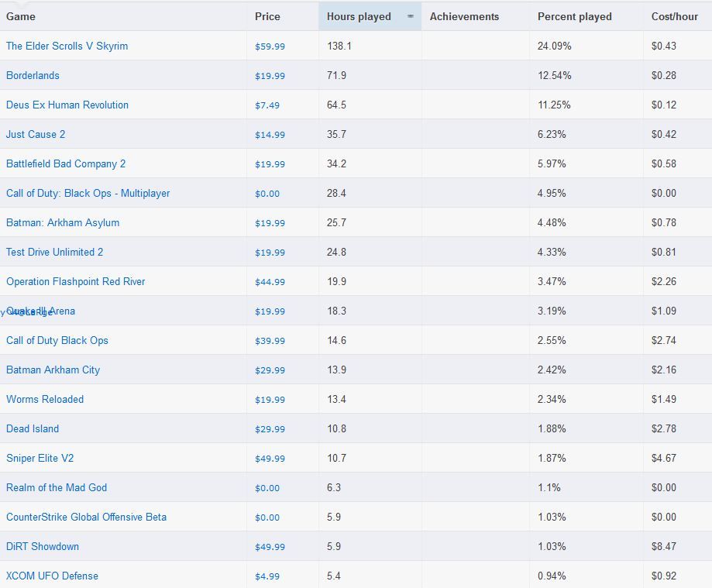Click the $0.00 price for Realm of the Mad God
712x588 pixels.
point(267,488)
